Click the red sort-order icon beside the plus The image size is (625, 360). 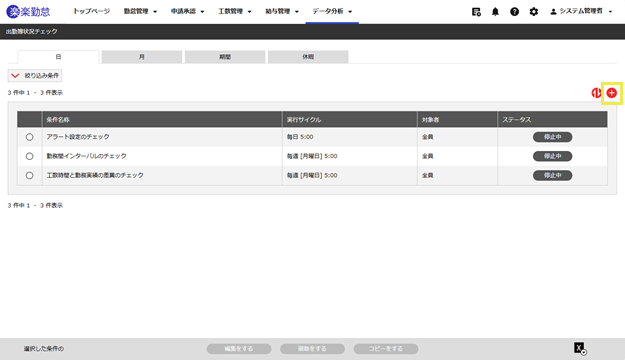coord(596,93)
